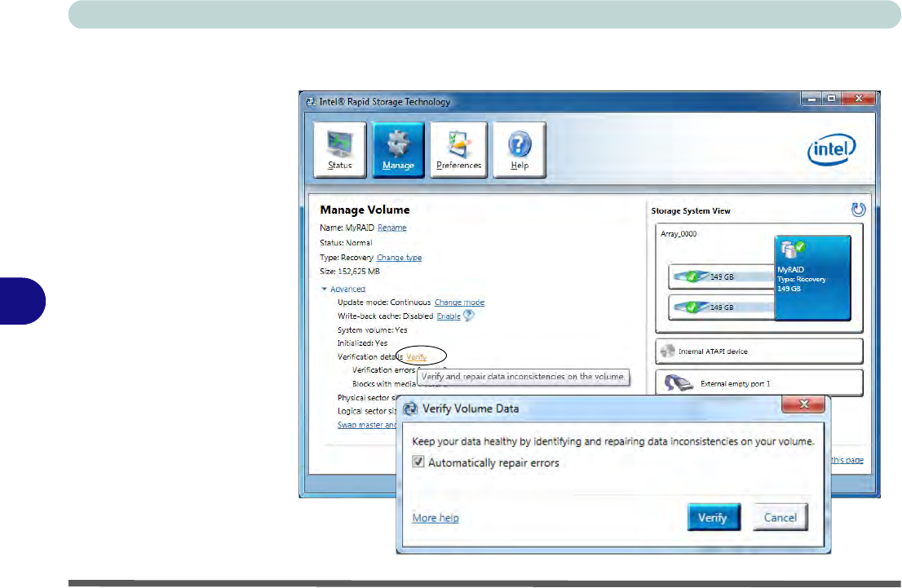Viewport: 902px width, 588px height.
Task: Open write-back cache help icon
Action: [469, 316]
